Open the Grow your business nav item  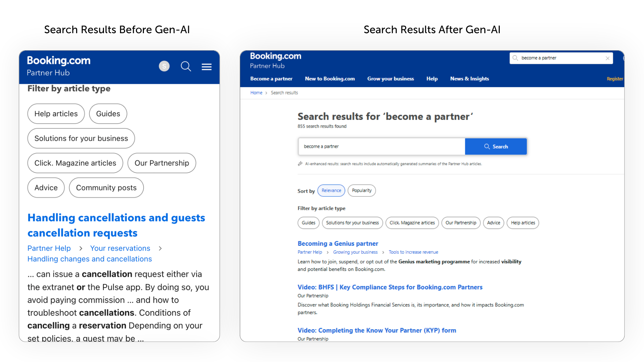(391, 79)
